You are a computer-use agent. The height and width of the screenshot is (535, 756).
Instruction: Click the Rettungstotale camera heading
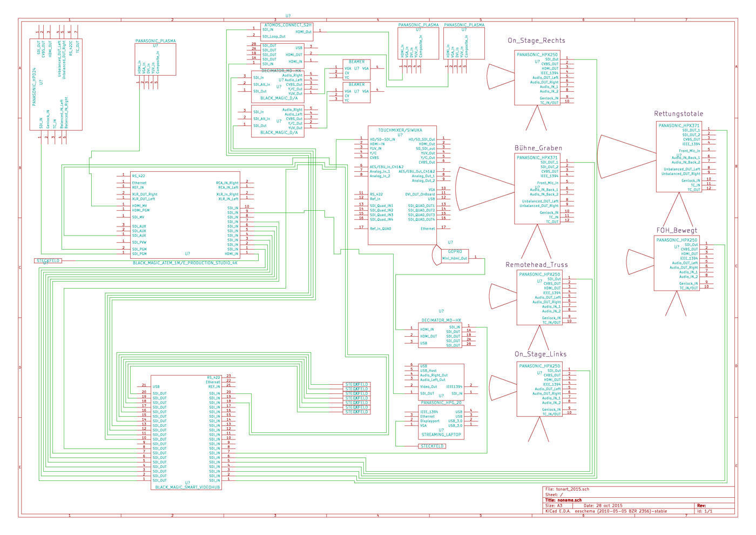pos(679,113)
